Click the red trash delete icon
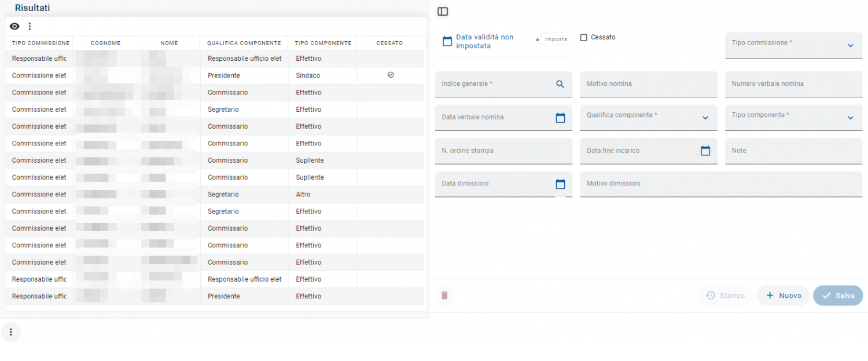This screenshot has height=361, width=868. point(444,296)
